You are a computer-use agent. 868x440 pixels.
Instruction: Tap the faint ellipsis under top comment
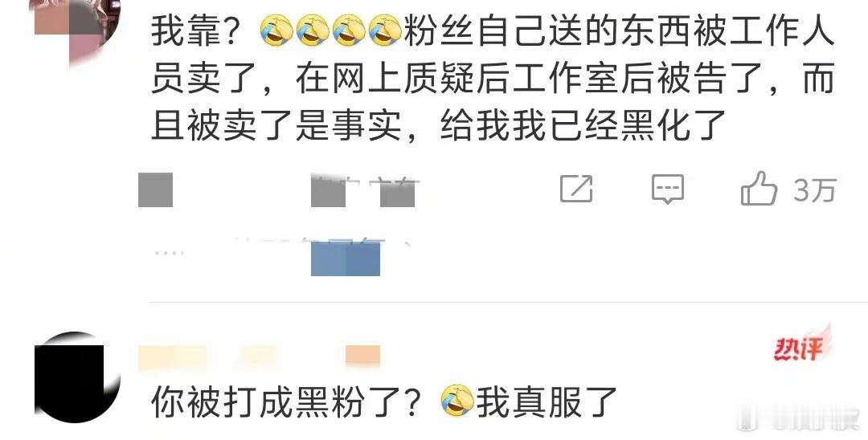click(170, 253)
